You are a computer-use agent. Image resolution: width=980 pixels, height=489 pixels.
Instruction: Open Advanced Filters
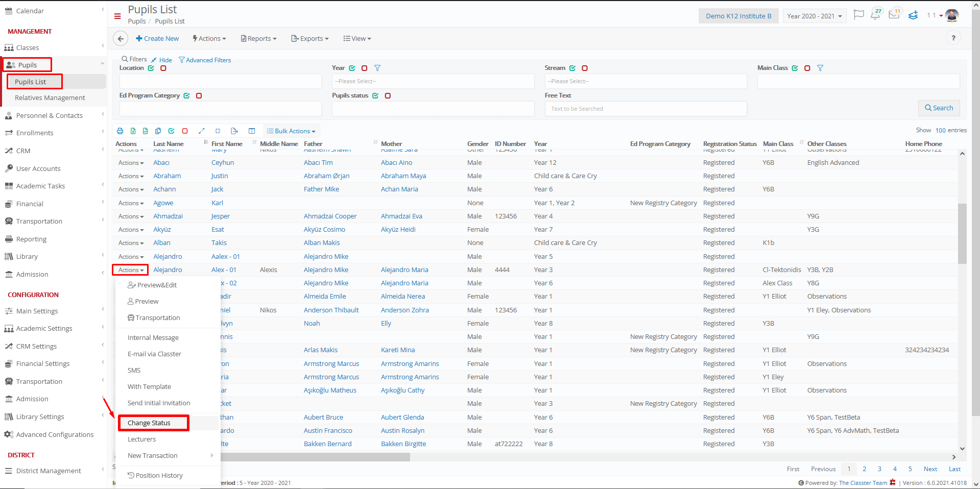[x=205, y=60]
